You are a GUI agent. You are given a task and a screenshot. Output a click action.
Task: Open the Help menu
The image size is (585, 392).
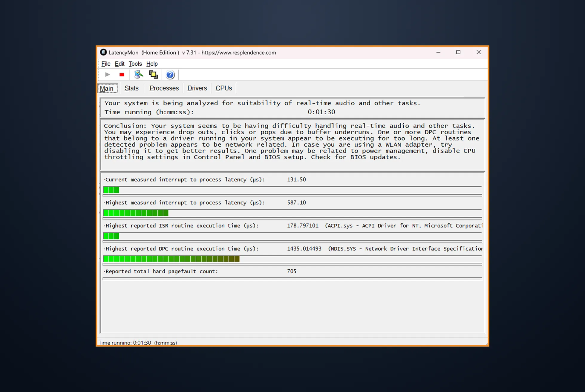click(152, 64)
